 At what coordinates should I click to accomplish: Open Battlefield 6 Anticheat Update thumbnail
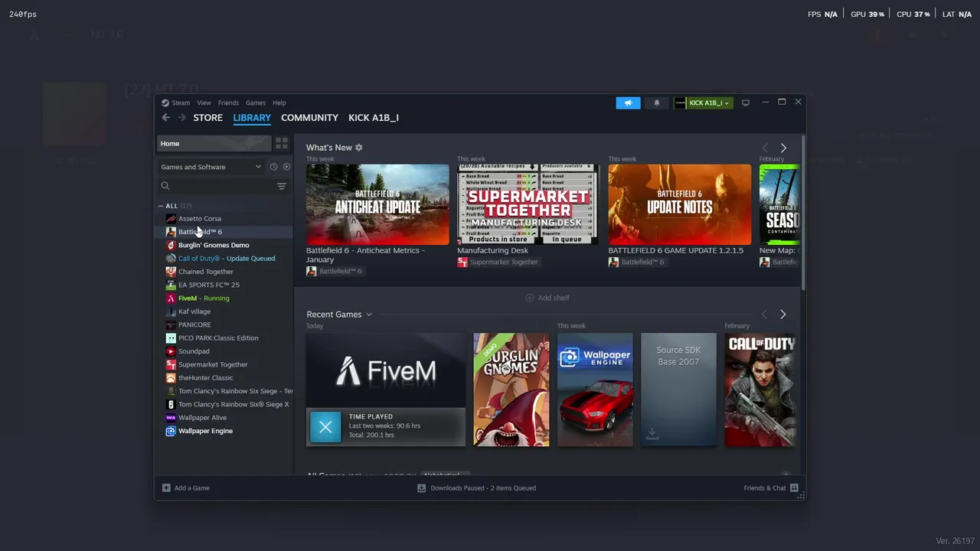pos(377,204)
